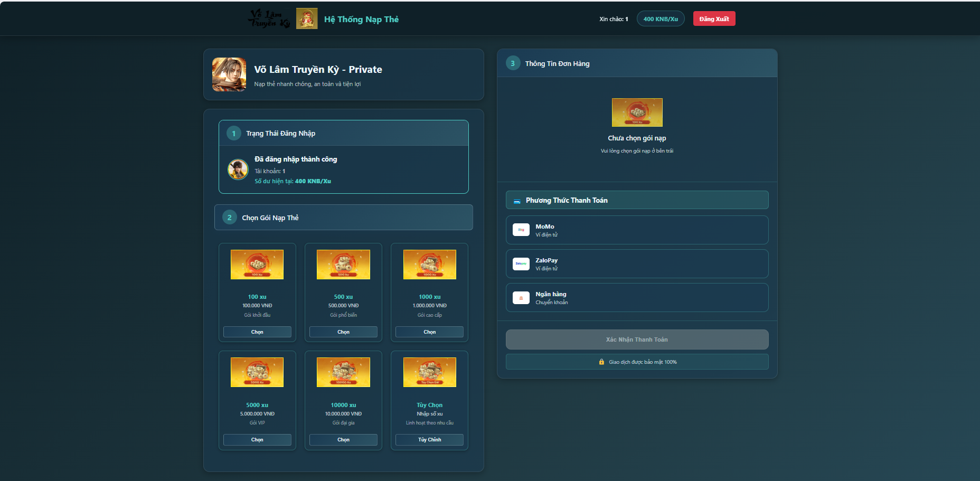The image size is (980, 481).
Task: Select Ngân hàng bank transfer payment option
Action: (x=637, y=298)
